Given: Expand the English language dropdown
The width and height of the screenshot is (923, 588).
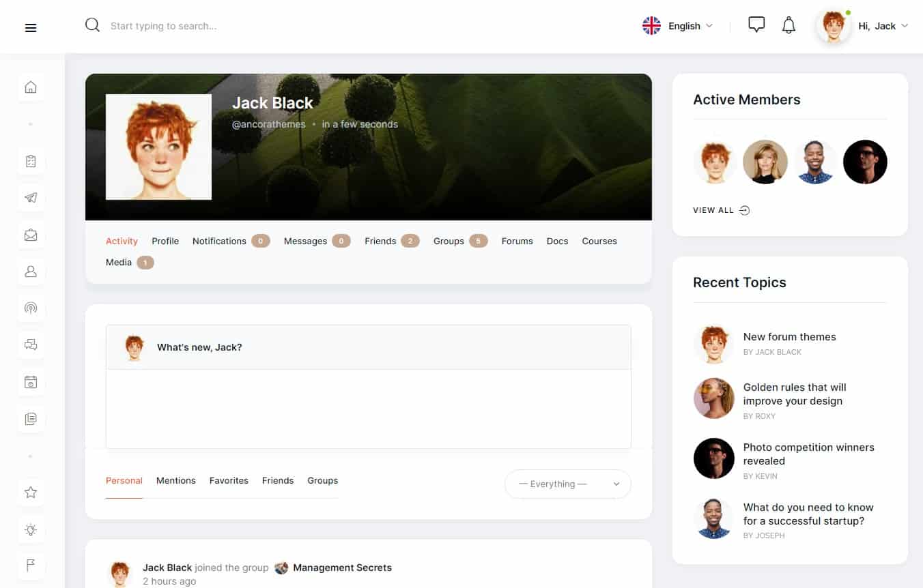Looking at the screenshot, I should [678, 26].
